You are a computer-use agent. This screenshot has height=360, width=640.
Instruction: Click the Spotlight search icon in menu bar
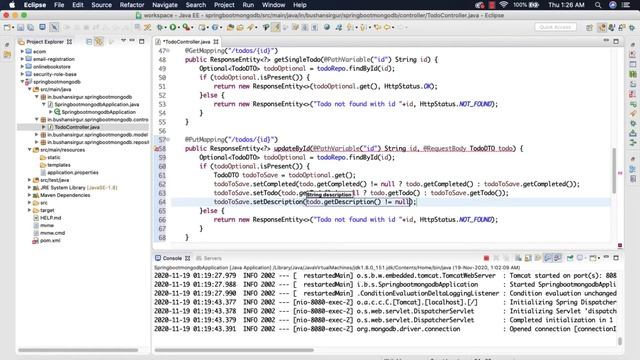click(598, 5)
